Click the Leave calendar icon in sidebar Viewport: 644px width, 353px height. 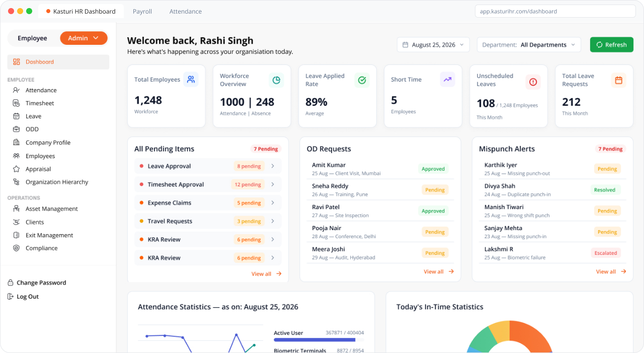[17, 116]
